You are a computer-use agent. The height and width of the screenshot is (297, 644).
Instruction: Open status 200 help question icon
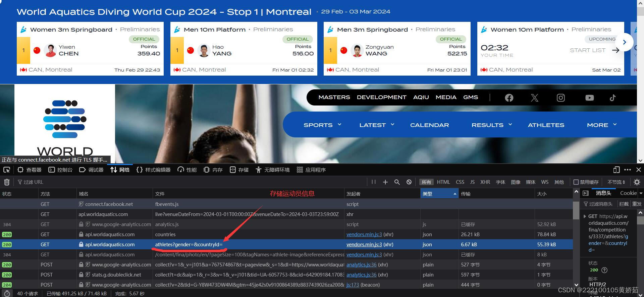pos(604,270)
